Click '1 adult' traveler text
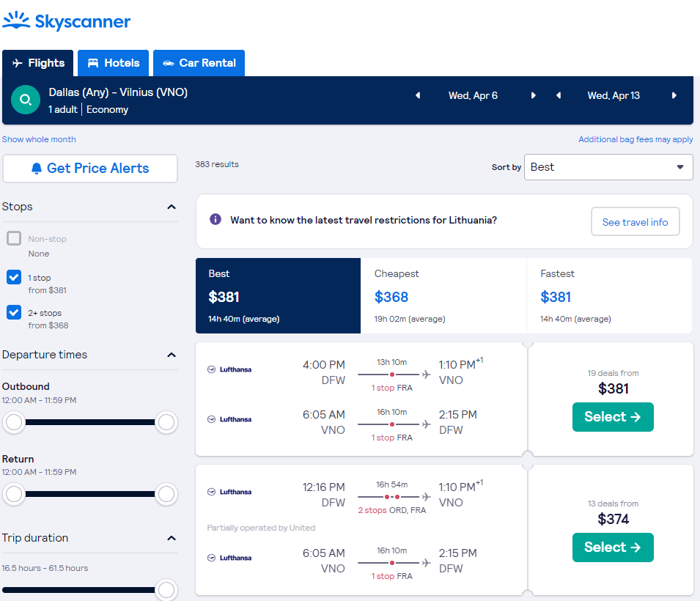The height and width of the screenshot is (601, 700). coord(62,109)
